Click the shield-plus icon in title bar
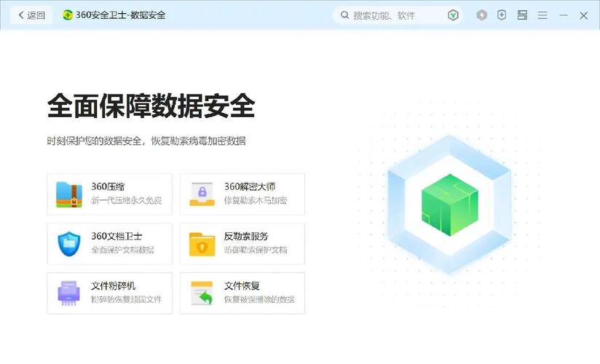The width and height of the screenshot is (600, 364). coord(502,15)
